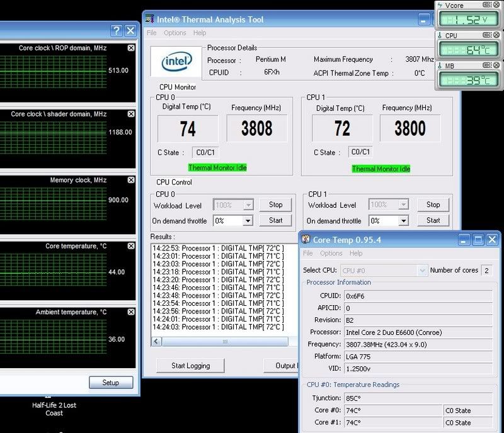Click the Vcore gadget lightning icon
Image resolution: width=504 pixels, height=433 pixels.
tap(440, 5)
